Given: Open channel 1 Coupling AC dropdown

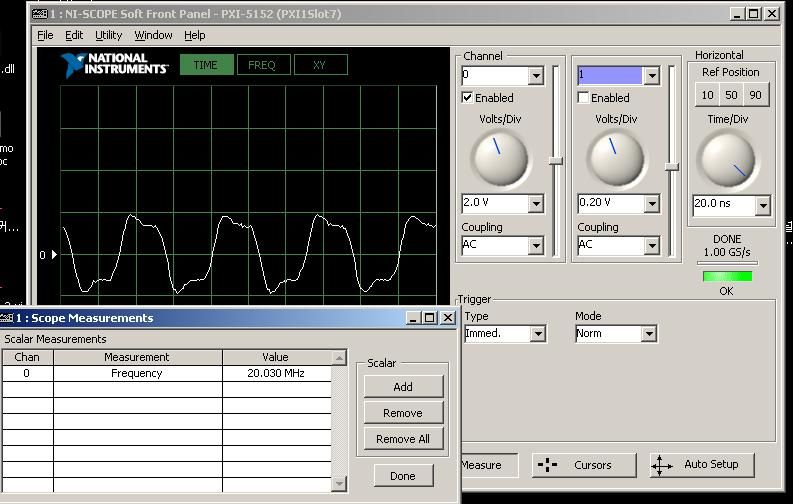Looking at the screenshot, I should (x=652, y=246).
